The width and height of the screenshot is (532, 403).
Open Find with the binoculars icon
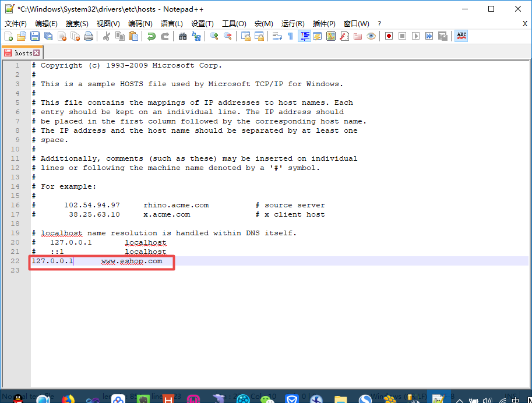[x=182, y=36]
